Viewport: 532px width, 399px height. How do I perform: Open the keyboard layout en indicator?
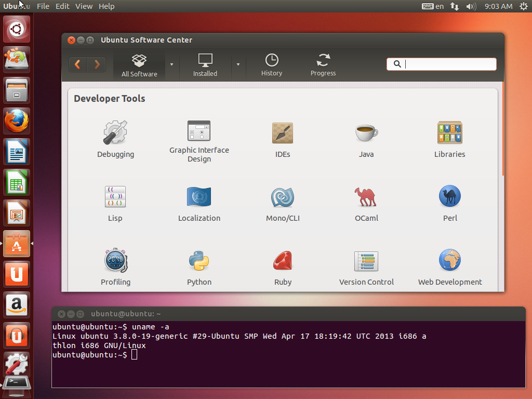433,6
